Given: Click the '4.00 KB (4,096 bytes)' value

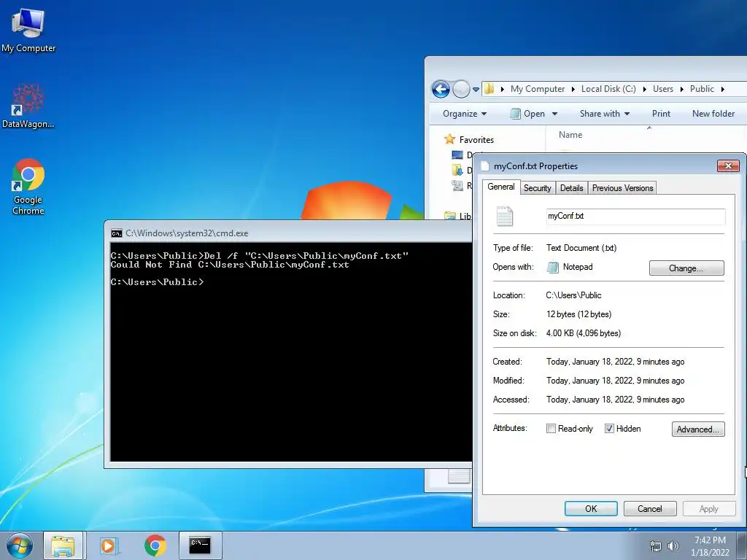Looking at the screenshot, I should pos(584,333).
